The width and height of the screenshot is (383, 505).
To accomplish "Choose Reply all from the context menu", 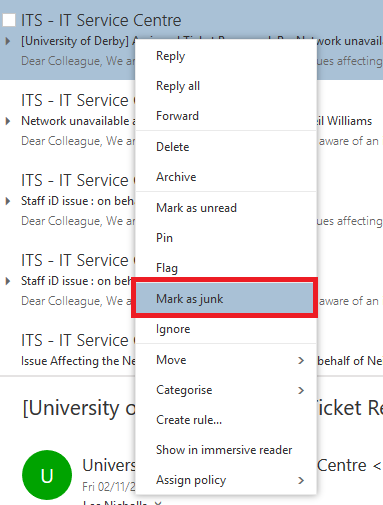I will [226, 86].
